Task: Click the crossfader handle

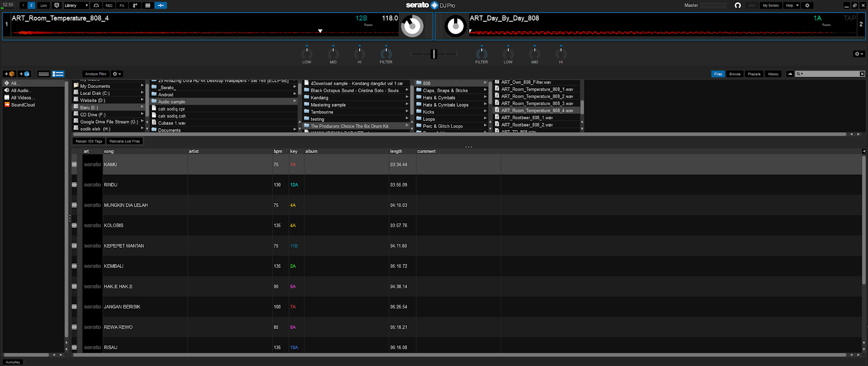Action: (x=433, y=54)
